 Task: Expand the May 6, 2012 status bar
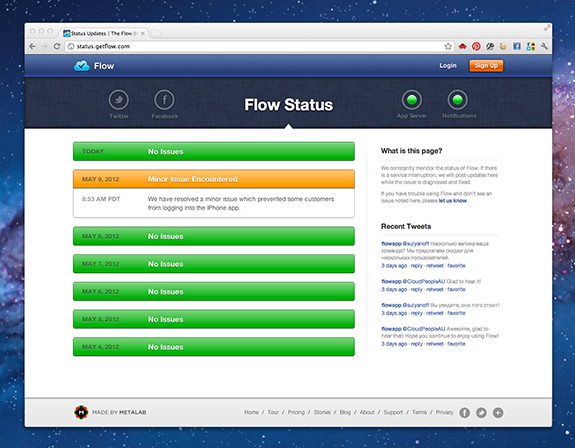[214, 291]
